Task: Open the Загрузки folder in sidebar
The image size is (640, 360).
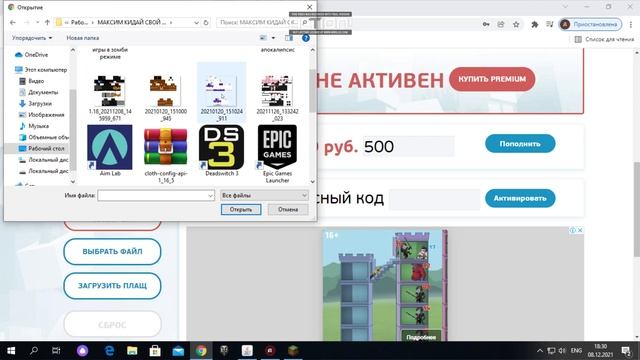Action: 35,104
